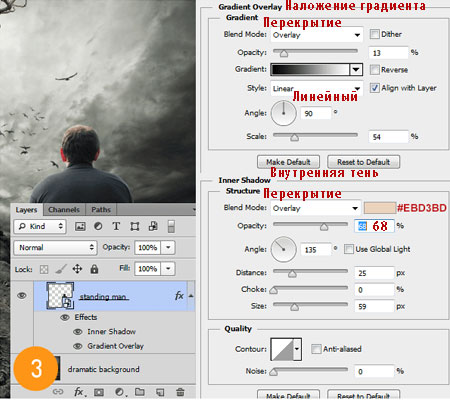Enable the Dither checkbox
Screen dimensions: 450x400
[375, 34]
